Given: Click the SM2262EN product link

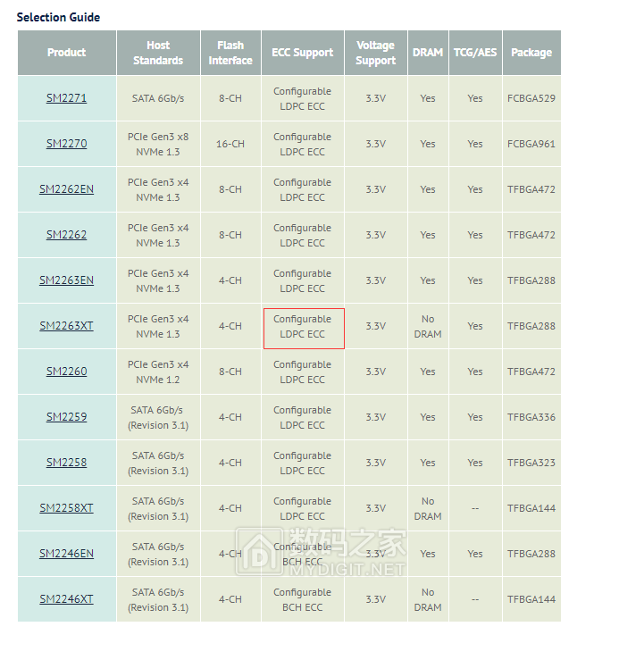Looking at the screenshot, I should [x=66, y=189].
